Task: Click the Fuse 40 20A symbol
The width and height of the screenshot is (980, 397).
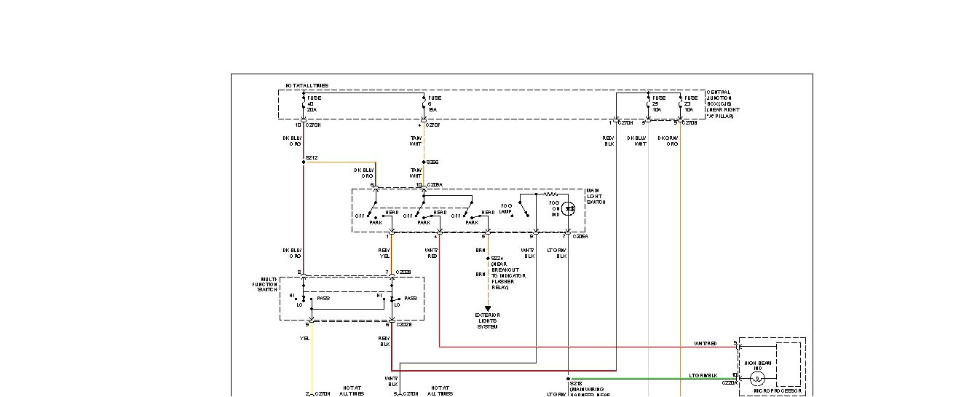Action: point(304,104)
